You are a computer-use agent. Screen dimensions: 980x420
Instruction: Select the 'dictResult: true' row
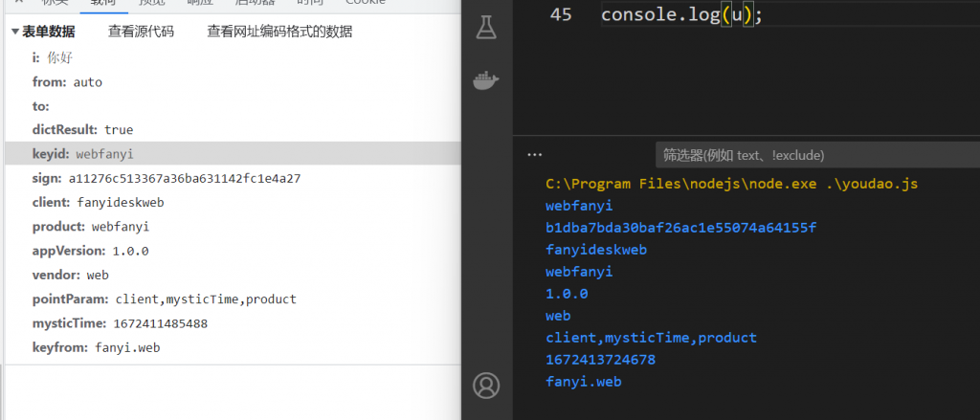click(x=233, y=130)
